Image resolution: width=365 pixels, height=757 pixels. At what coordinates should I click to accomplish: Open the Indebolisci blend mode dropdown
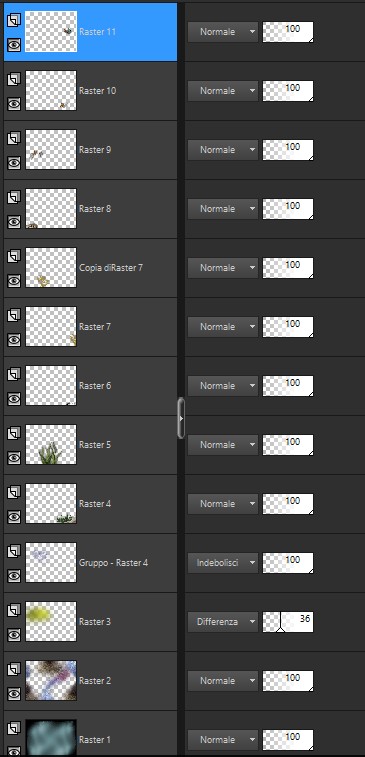pyautogui.click(x=223, y=563)
